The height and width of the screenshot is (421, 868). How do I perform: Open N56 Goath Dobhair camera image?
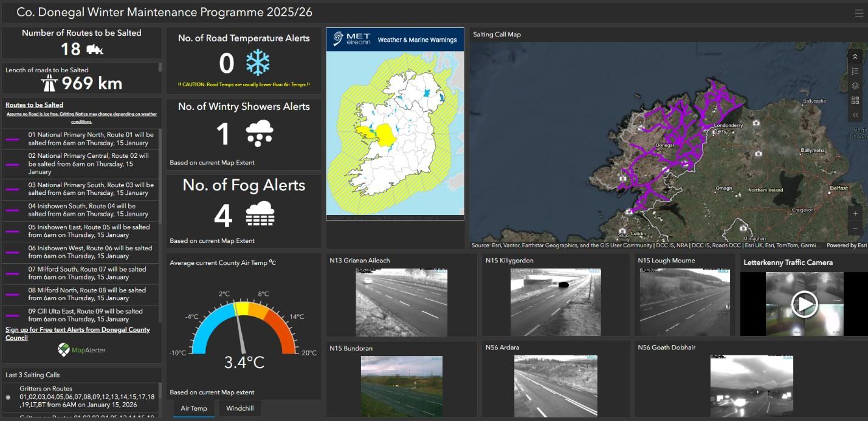tap(751, 386)
